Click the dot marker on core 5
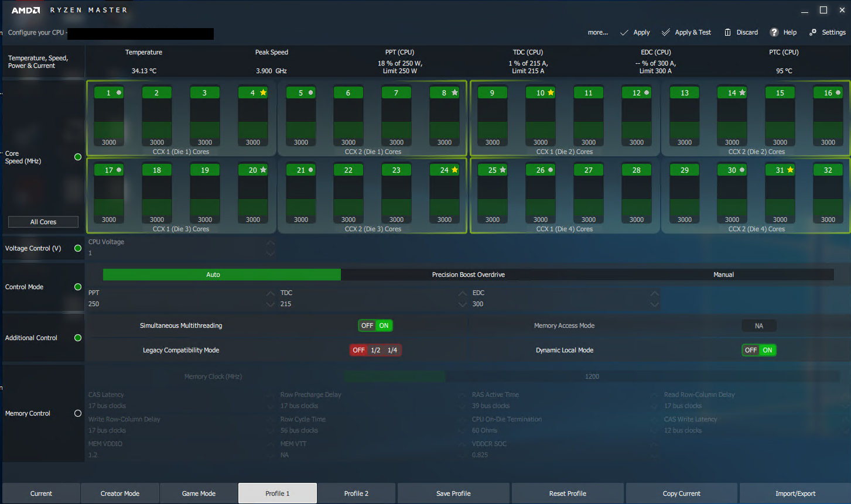Image resolution: width=851 pixels, height=504 pixels. click(x=310, y=92)
